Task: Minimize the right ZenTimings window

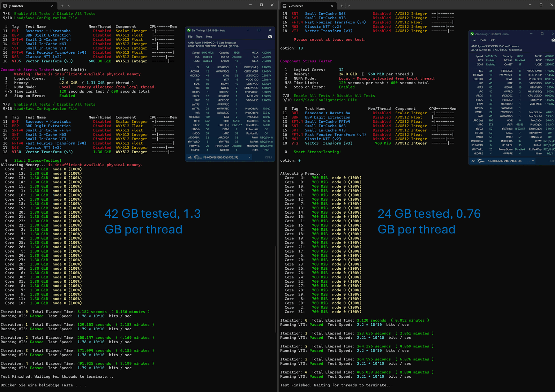Action: [x=531, y=34]
